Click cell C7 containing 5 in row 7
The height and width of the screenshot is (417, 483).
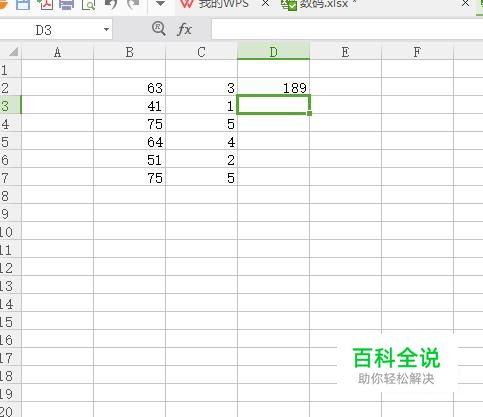(201, 178)
